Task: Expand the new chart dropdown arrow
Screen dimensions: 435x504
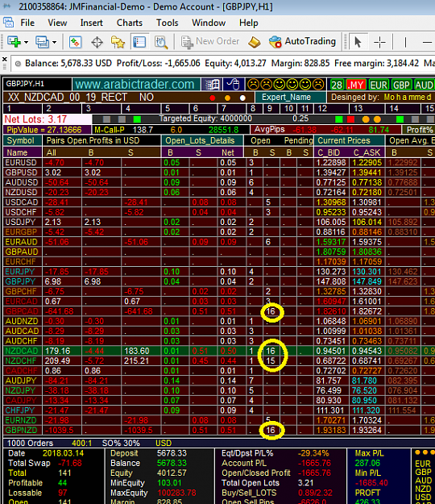Action: click(x=27, y=42)
